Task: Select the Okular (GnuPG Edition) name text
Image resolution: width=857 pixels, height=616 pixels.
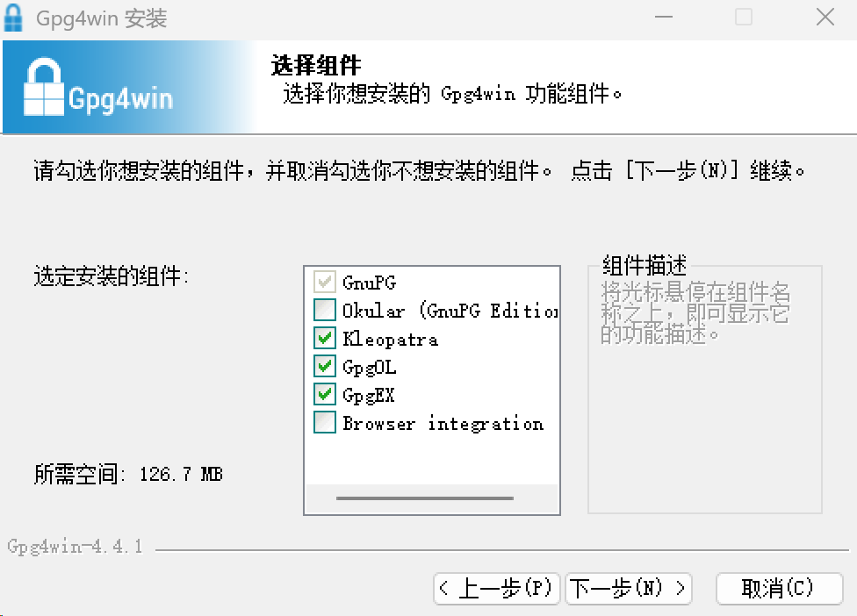Action: [450, 311]
